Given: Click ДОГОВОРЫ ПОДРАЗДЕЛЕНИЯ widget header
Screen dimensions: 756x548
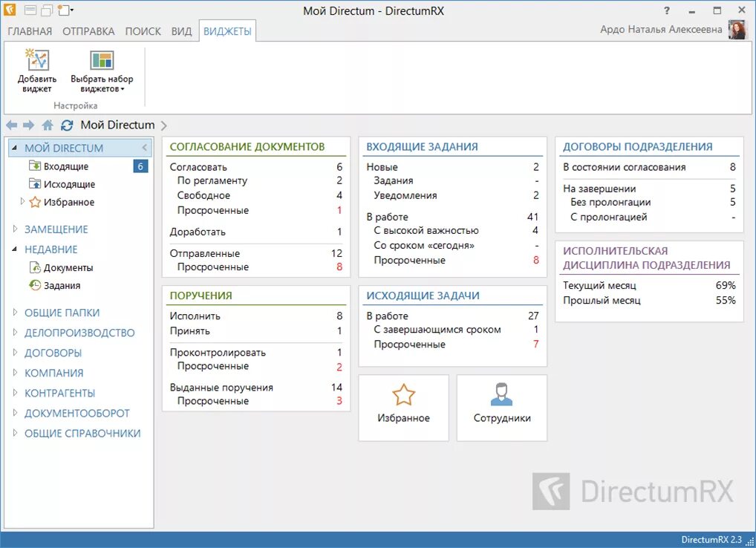Looking at the screenshot, I should [x=638, y=146].
